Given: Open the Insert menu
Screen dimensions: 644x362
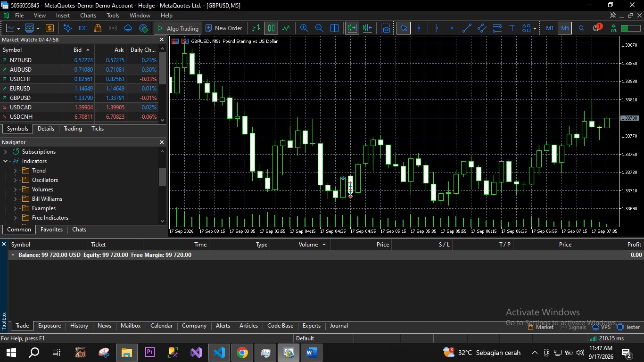Looking at the screenshot, I should (63, 16).
